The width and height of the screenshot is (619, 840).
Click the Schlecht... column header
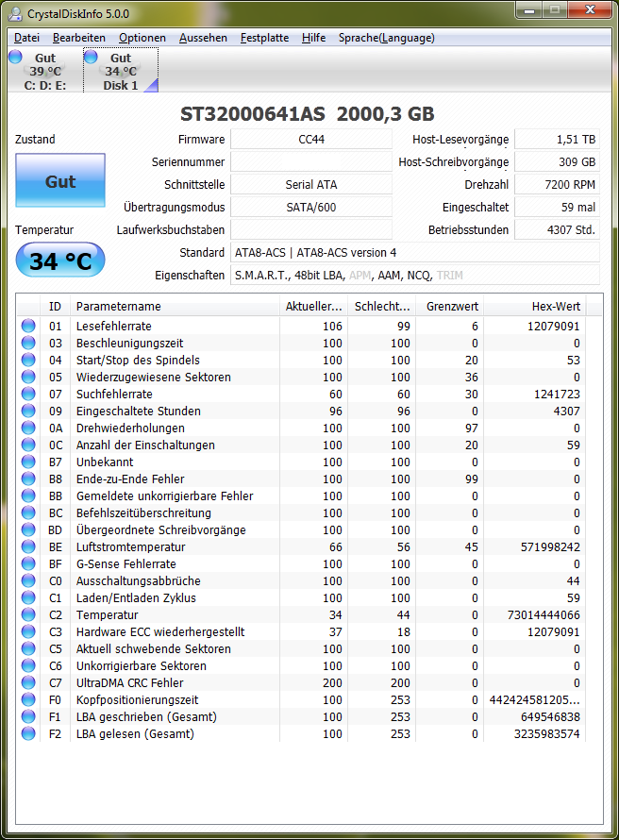click(x=381, y=306)
